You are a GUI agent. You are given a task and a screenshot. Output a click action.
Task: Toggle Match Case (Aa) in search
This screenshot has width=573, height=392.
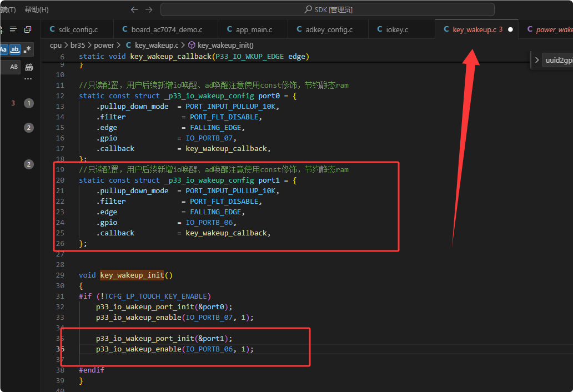coord(4,49)
